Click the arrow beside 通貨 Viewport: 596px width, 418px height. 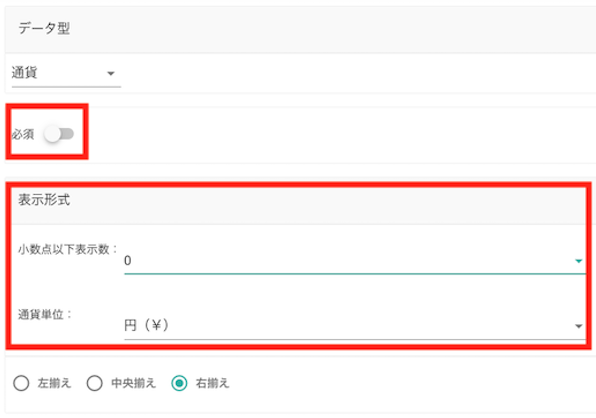pos(111,74)
